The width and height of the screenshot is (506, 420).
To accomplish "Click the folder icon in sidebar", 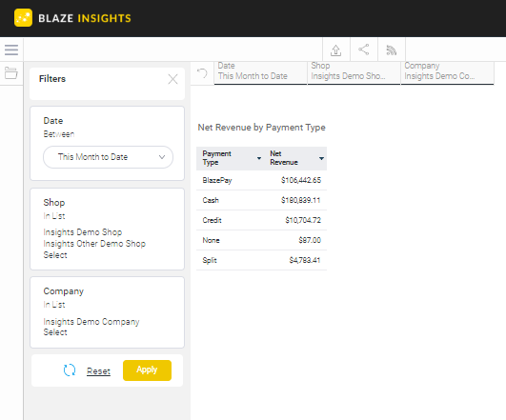I will tap(11, 73).
